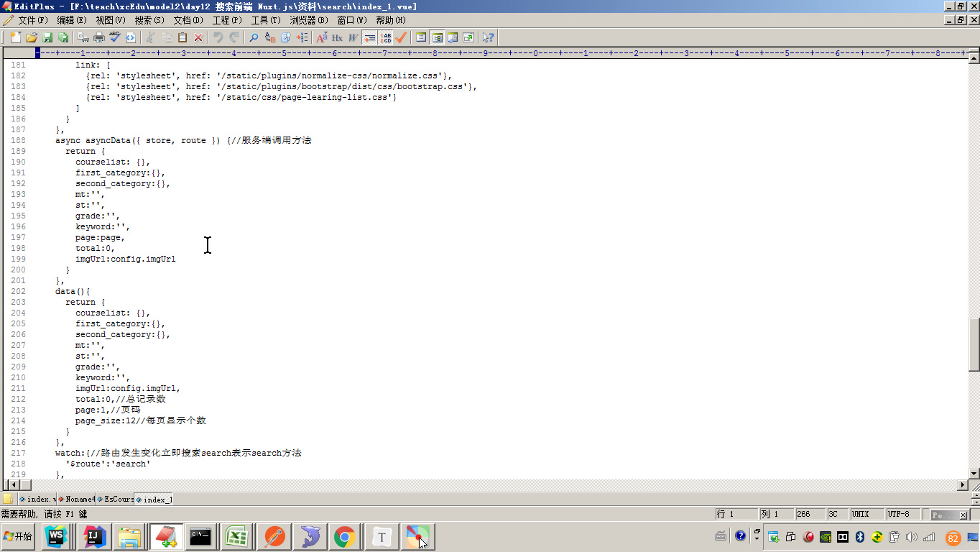Save the file with the floppy icon
The height and width of the screenshot is (552, 980).
pos(47,37)
